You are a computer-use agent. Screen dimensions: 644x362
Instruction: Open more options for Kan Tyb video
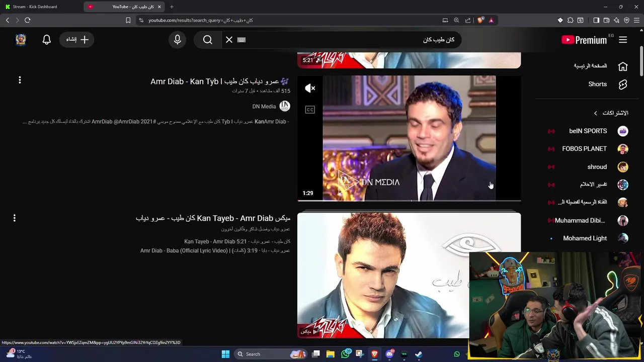pos(20,80)
